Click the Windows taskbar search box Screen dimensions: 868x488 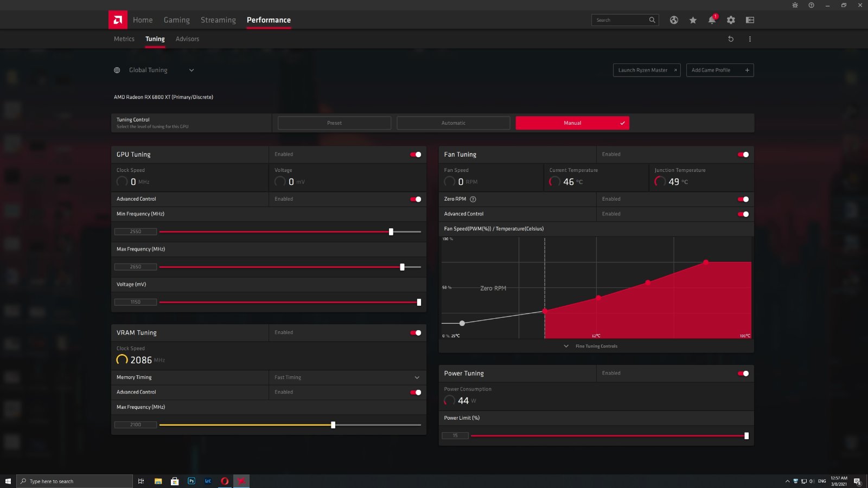pyautogui.click(x=75, y=481)
